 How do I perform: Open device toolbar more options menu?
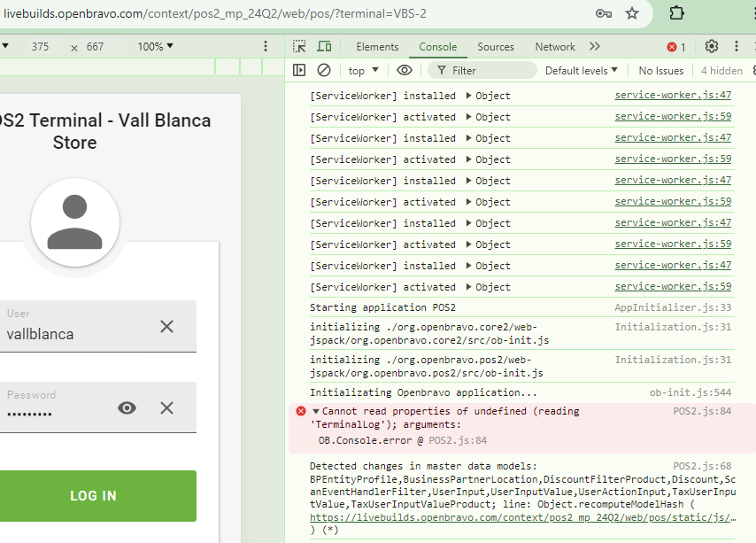coord(266,46)
